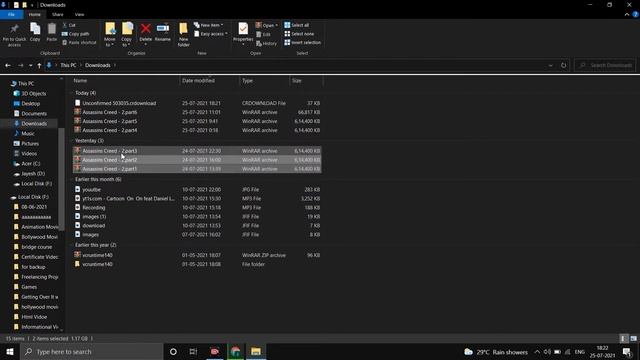Go back with the back arrow
Viewport: 640px width, 360px height.
(x=8, y=65)
